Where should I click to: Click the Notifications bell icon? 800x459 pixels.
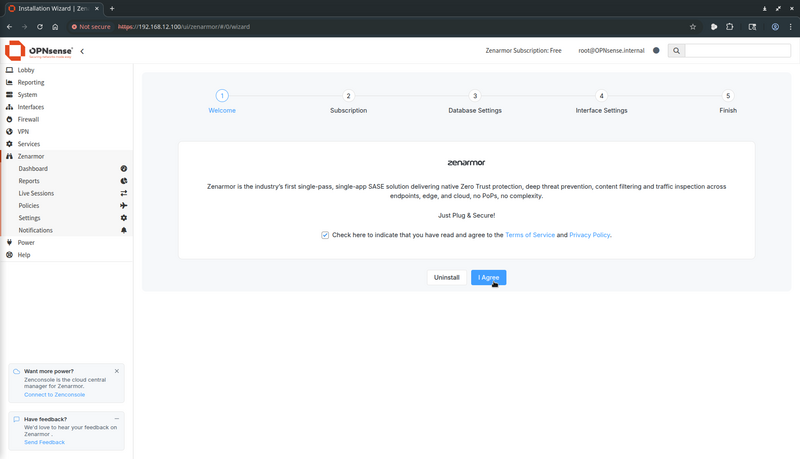[x=123, y=230]
